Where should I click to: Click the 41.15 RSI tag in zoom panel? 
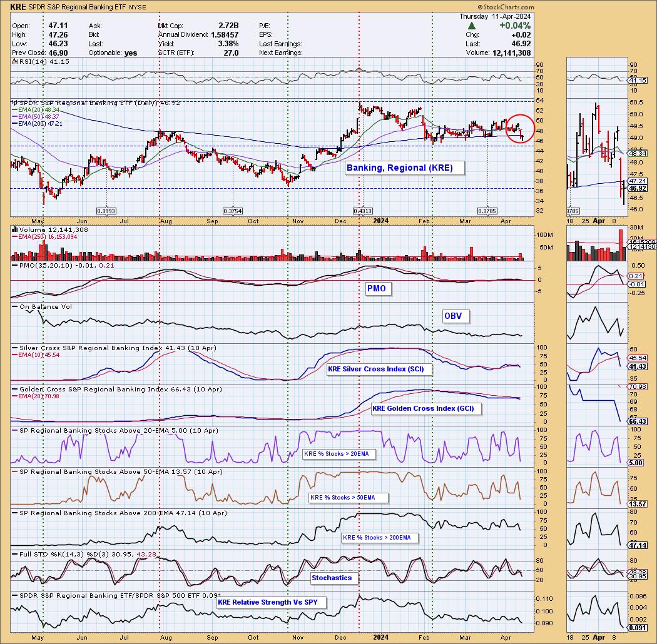(638, 81)
